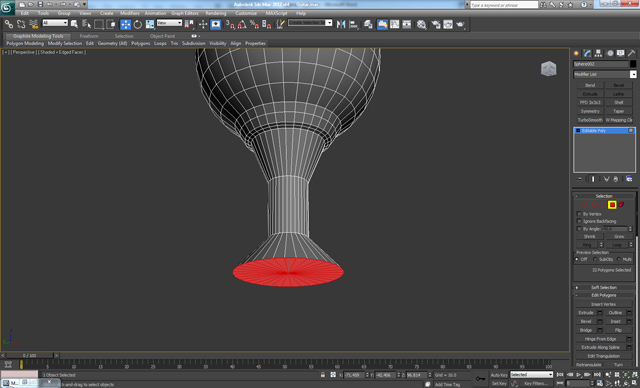Toggle Angle Snap in main toolbar

pyautogui.click(x=242, y=24)
